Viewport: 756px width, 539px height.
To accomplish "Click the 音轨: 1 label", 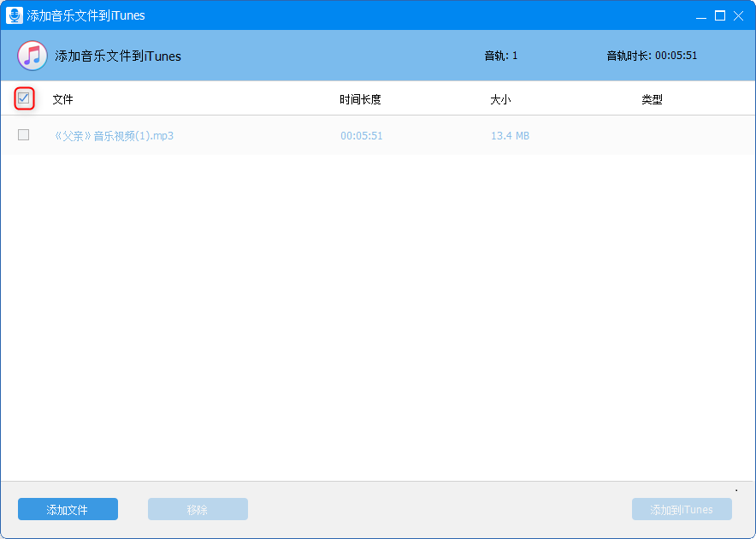I will click(x=501, y=56).
